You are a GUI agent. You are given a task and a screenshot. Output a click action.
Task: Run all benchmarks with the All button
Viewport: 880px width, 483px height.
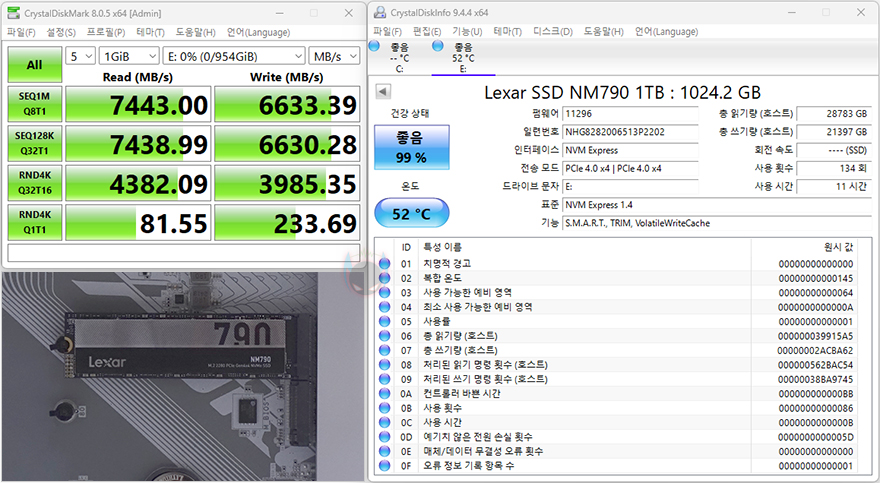coord(35,65)
